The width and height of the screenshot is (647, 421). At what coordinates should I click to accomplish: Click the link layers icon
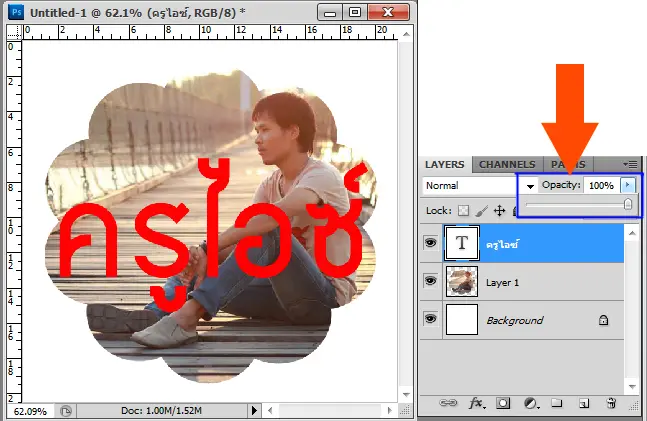(448, 402)
